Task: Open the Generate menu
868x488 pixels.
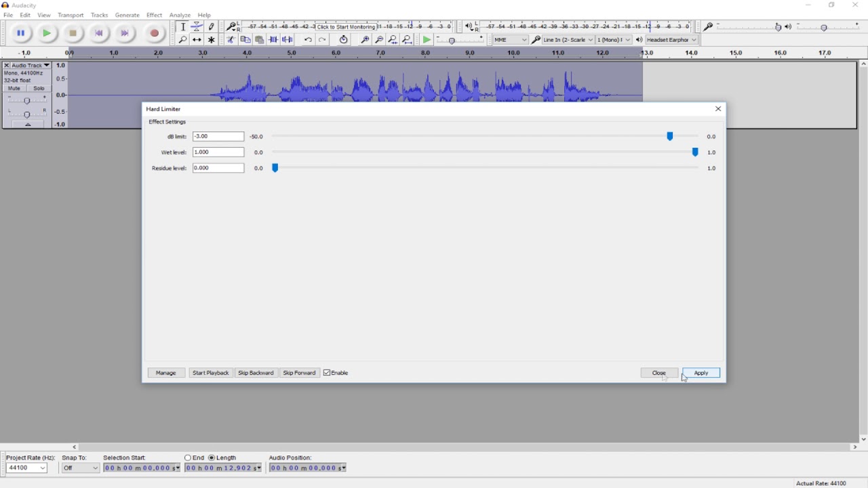Action: click(x=127, y=15)
